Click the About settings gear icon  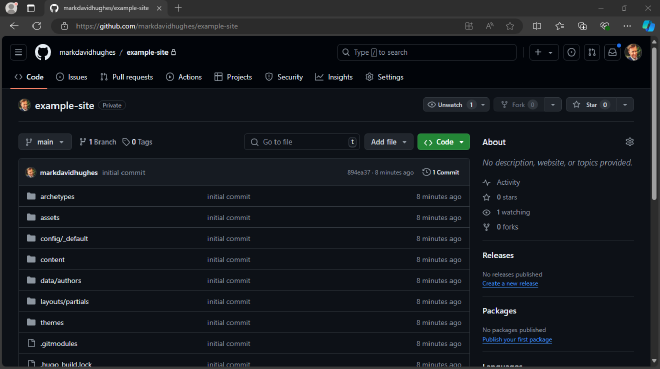click(x=629, y=142)
